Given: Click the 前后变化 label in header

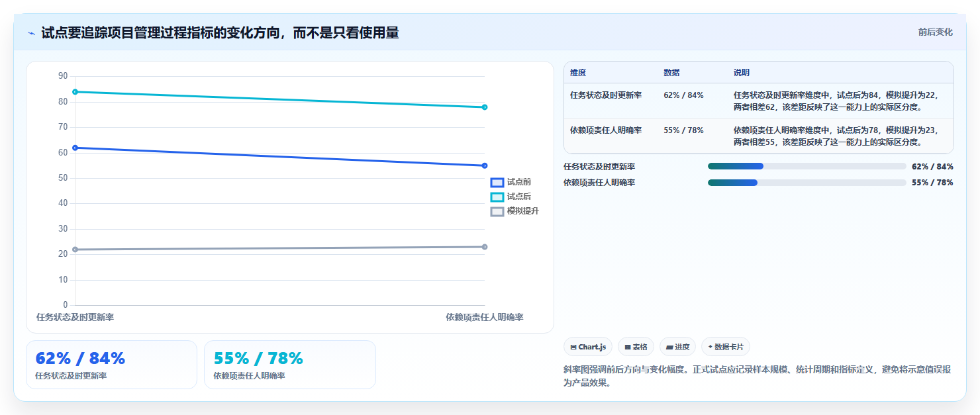Looking at the screenshot, I should [x=935, y=32].
